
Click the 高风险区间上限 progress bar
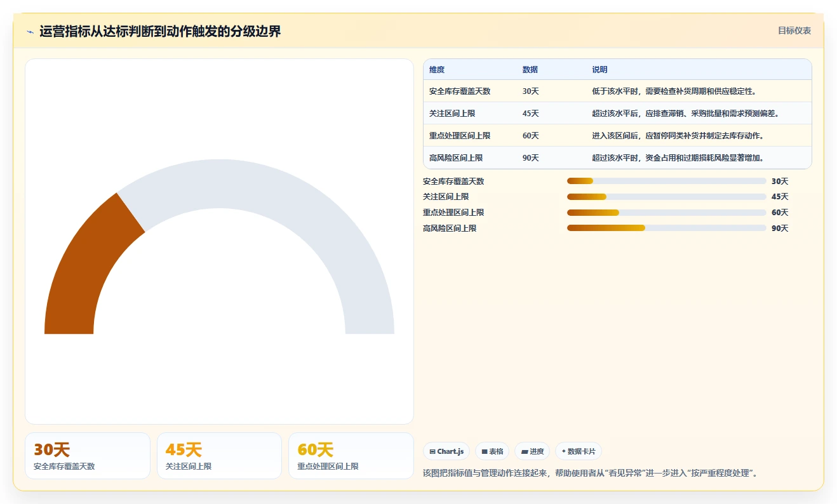(x=667, y=228)
